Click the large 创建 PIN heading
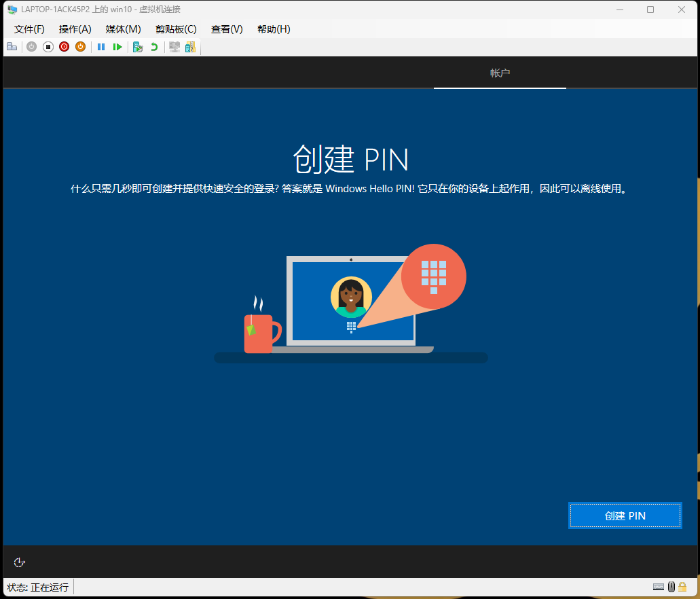Image resolution: width=700 pixels, height=599 pixels. (351, 159)
